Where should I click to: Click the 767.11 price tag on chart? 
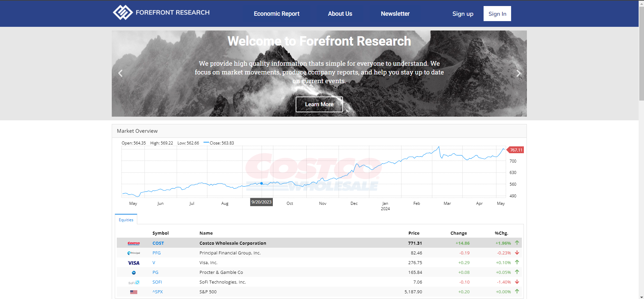pos(515,150)
